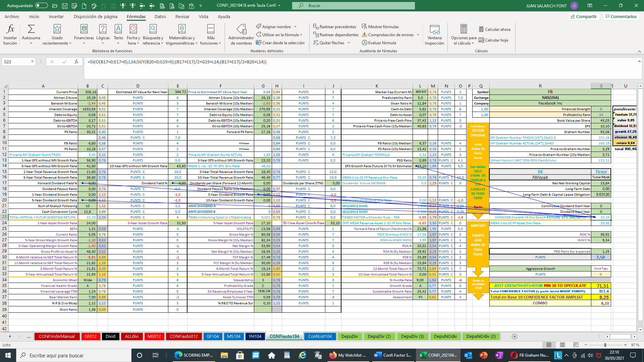This screenshot has width=644, height=362.
Task: Open the Financieras function library
Action: [x=84, y=34]
